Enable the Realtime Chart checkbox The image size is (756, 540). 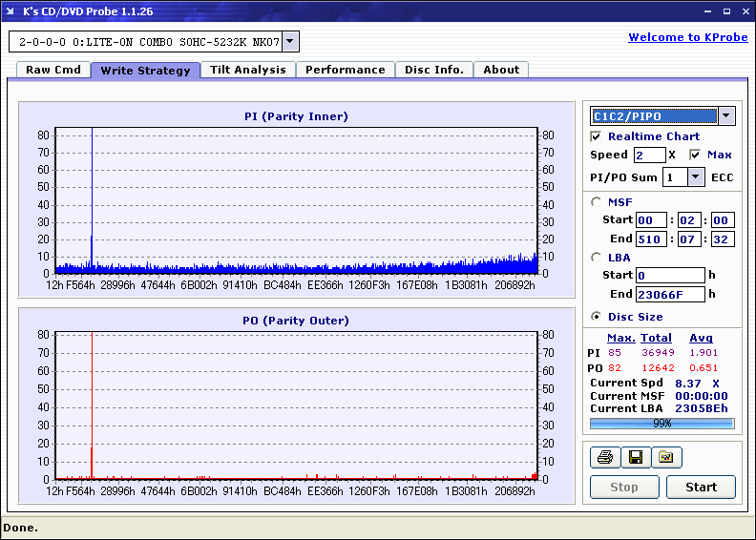pos(597,136)
